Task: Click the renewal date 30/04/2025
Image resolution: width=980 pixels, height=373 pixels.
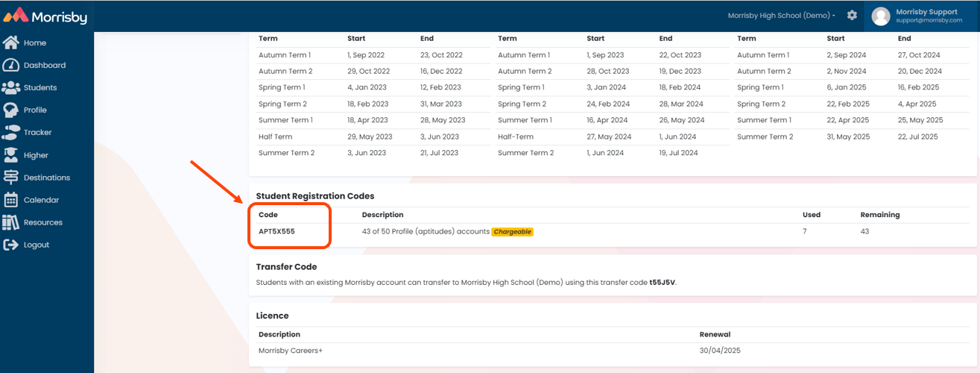Action: [720, 351]
